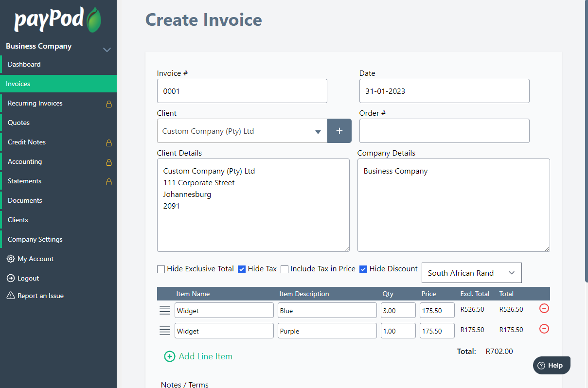Screen dimensions: 588x388
Task: Open the Documents page
Action: pos(58,200)
